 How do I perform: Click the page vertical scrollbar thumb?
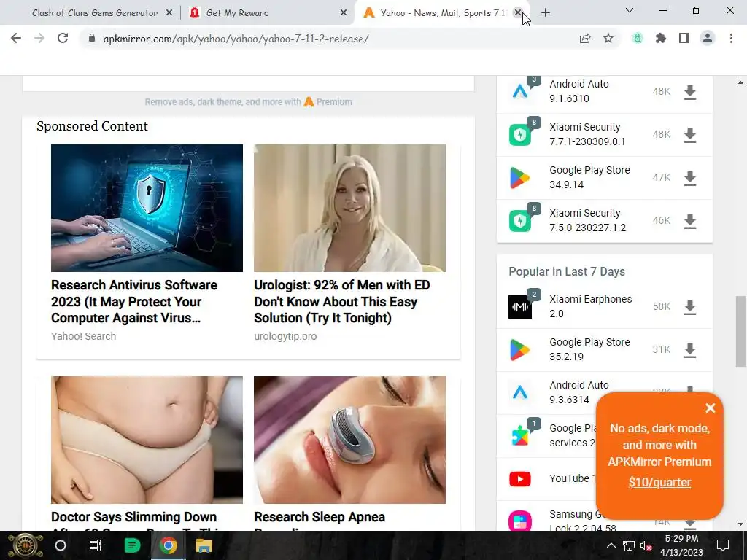tap(740, 332)
